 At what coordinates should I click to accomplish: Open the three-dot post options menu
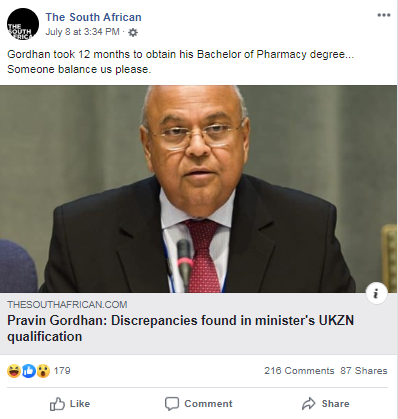pyautogui.click(x=384, y=15)
